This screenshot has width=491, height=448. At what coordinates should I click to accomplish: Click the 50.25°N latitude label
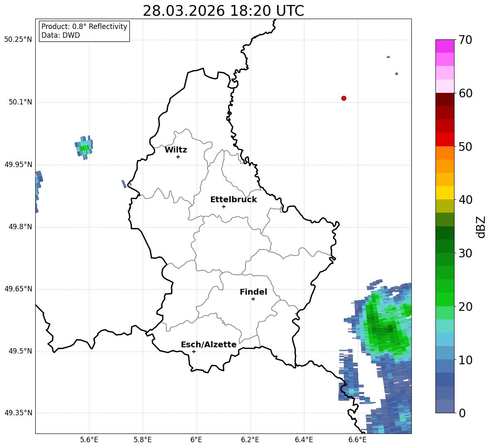[x=18, y=40]
